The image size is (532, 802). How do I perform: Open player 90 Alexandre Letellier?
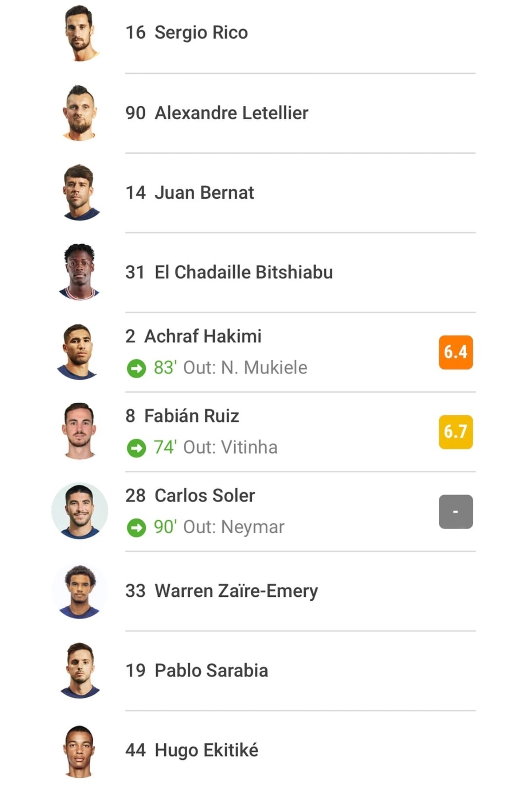point(217,113)
